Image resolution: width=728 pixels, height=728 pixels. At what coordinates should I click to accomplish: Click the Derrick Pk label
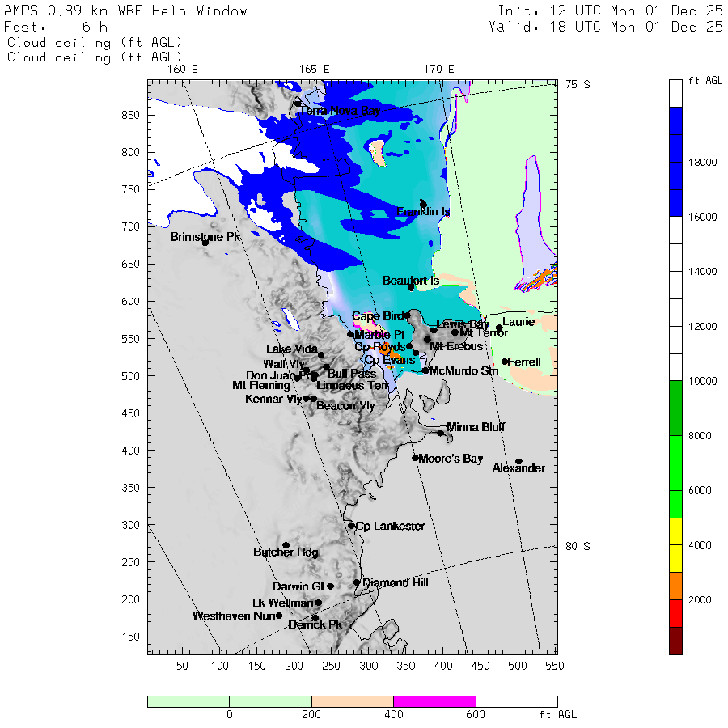315,625
